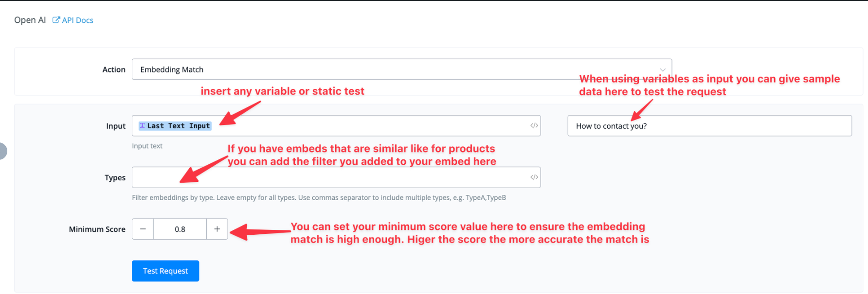The width and height of the screenshot is (868, 294).
Task: Click the Action field label
Action: pyautogui.click(x=114, y=70)
